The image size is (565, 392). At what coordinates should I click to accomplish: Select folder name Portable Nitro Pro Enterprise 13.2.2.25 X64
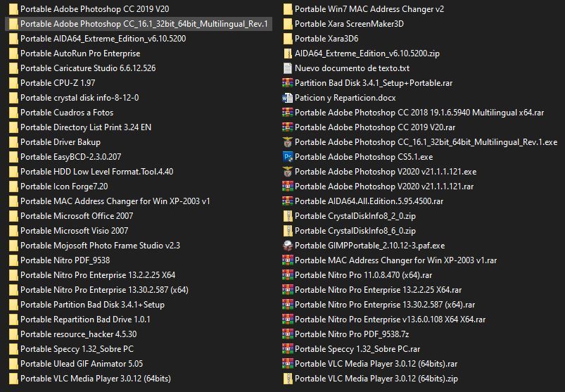(98, 275)
